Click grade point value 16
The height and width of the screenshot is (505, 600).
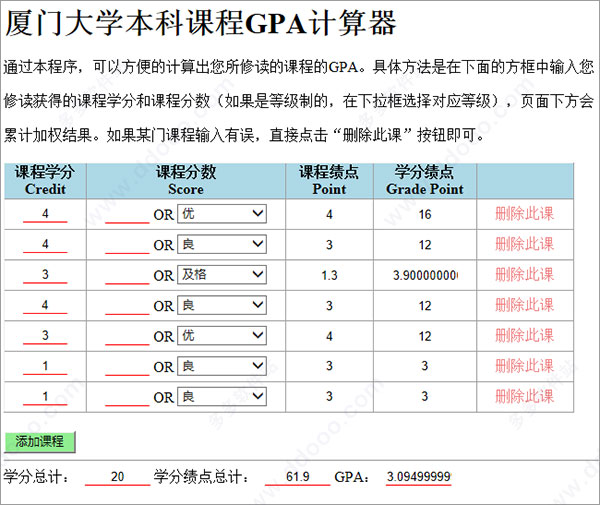coord(425,214)
